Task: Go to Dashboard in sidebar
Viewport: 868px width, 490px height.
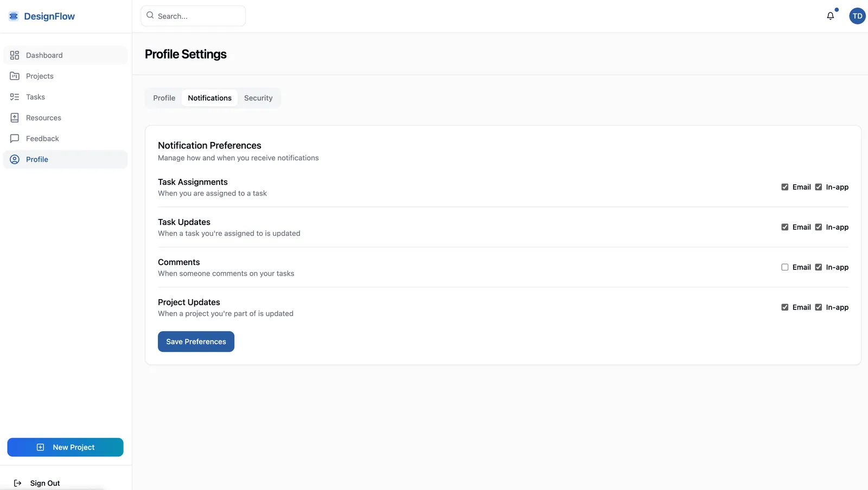Action: tap(66, 55)
